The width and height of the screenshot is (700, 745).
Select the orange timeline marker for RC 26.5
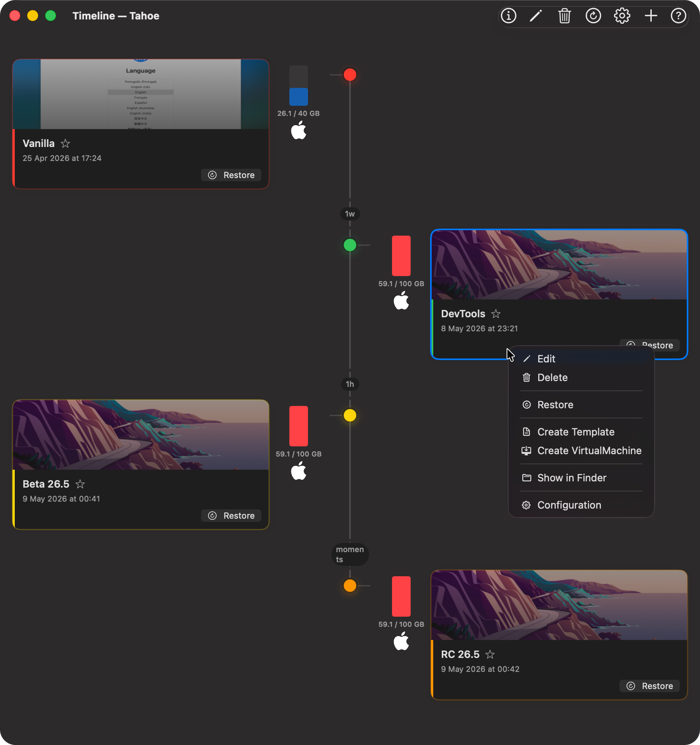[x=350, y=586]
